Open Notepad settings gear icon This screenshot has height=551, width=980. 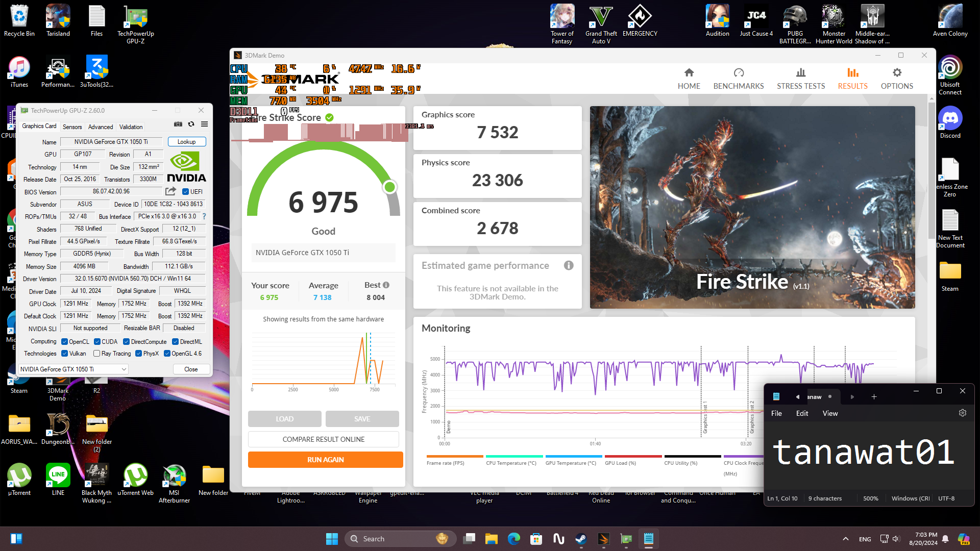[962, 413]
